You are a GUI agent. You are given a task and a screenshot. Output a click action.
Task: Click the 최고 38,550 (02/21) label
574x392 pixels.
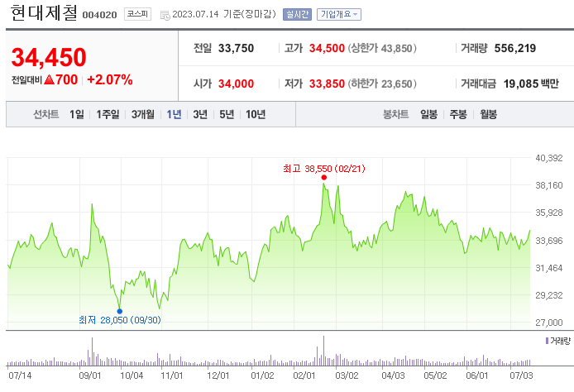pos(324,169)
